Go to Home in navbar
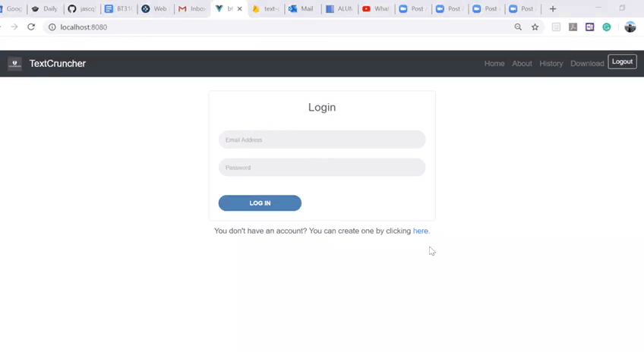Image resolution: width=644 pixels, height=352 pixels. (494, 64)
